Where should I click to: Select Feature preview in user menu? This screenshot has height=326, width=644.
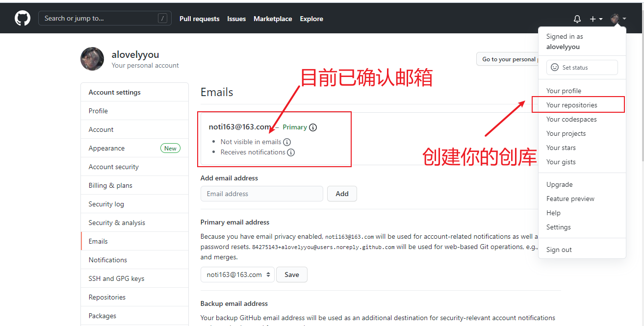(x=582, y=199)
